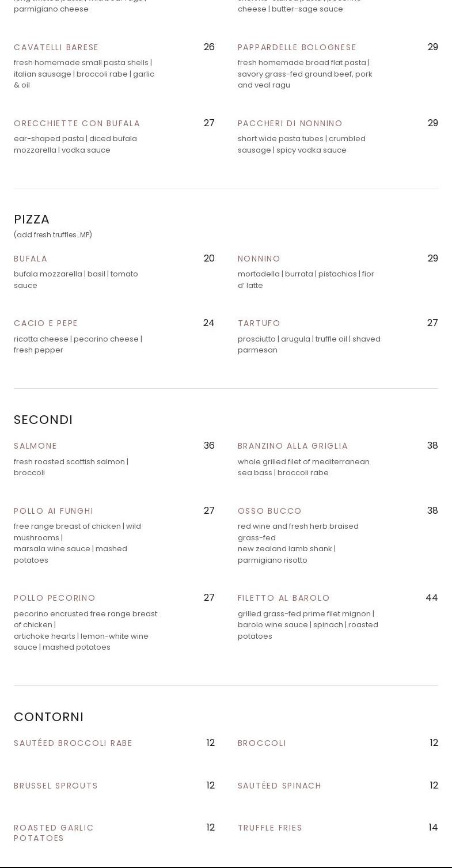Click the Truffle Fries side item
The height and width of the screenshot is (868, 452).
[x=270, y=828]
